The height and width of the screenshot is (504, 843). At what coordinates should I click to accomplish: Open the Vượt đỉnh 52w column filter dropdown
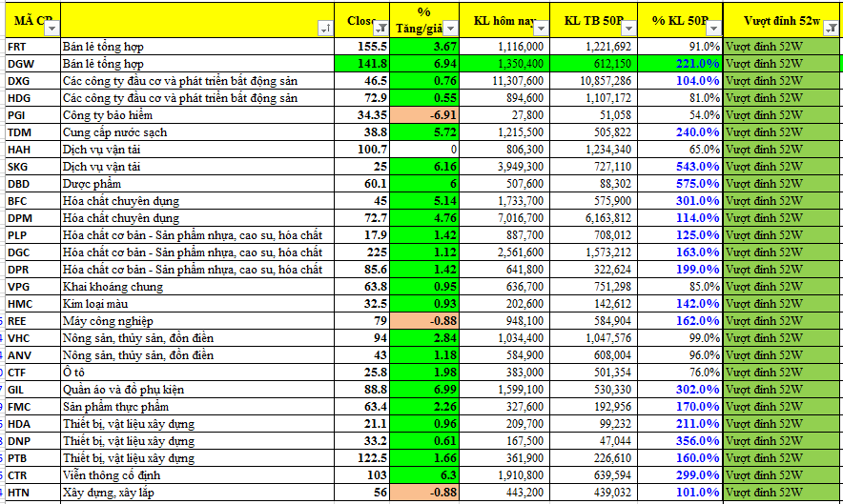(831, 29)
